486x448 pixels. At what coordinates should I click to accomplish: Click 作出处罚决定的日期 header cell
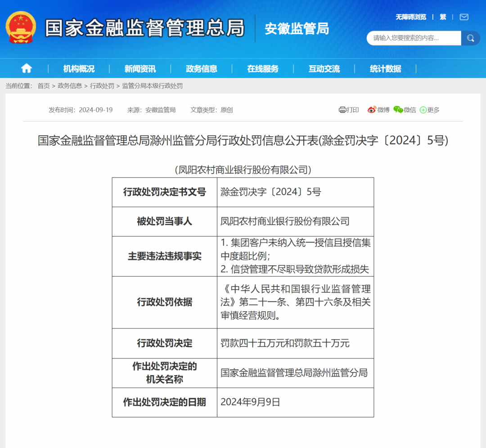click(x=165, y=402)
